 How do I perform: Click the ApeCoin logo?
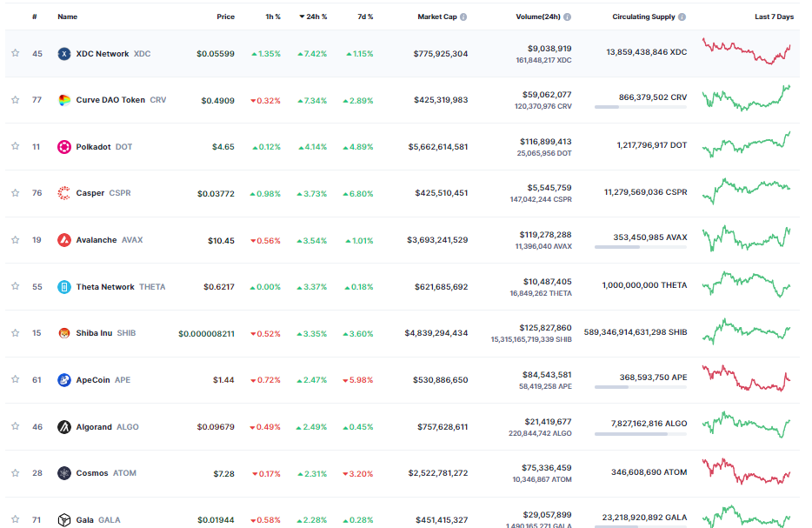coord(64,380)
